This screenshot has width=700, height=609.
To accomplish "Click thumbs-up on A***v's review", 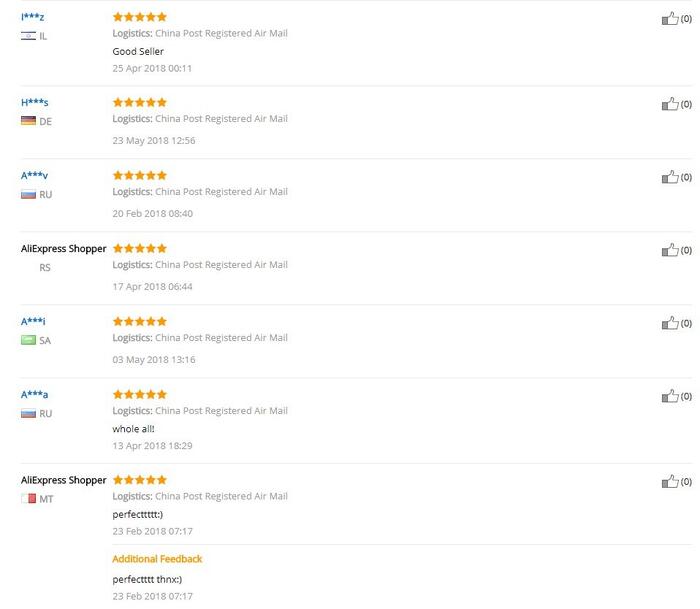I will (x=670, y=177).
